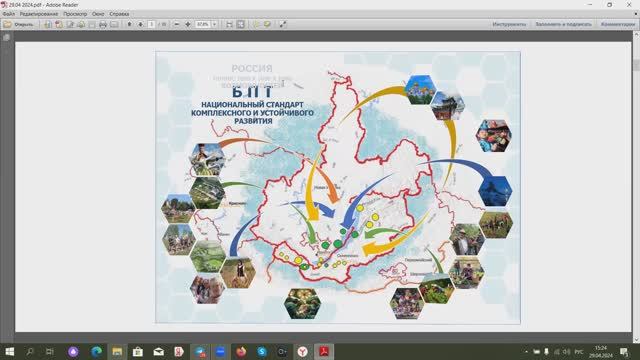Screen dimensions: 640x360
Task: Open the Mail app from taskbar
Action: tap(159, 351)
